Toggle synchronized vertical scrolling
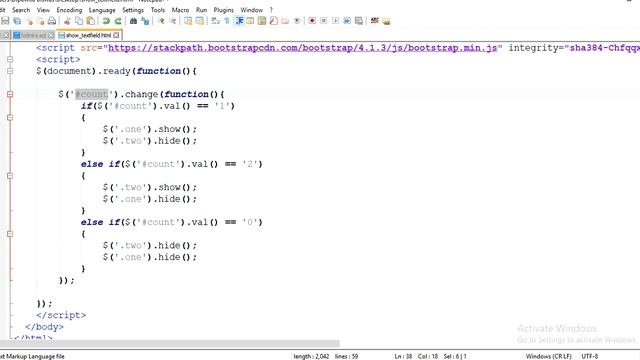 pyautogui.click(x=188, y=21)
